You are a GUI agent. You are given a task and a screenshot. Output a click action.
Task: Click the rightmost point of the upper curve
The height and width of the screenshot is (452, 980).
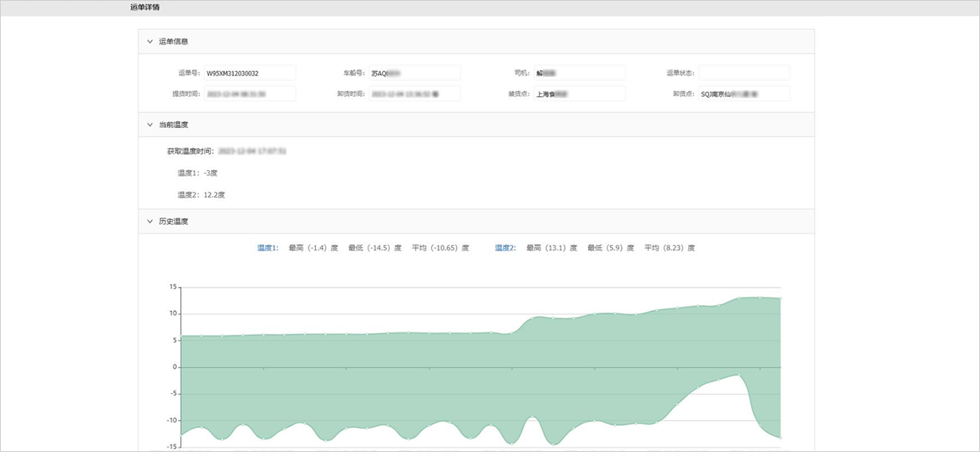coord(781,298)
